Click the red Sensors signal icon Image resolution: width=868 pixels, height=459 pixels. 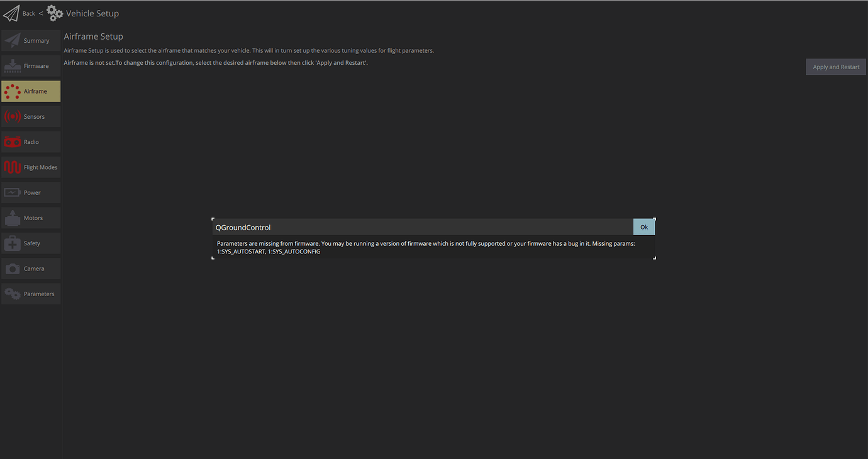pos(13,117)
